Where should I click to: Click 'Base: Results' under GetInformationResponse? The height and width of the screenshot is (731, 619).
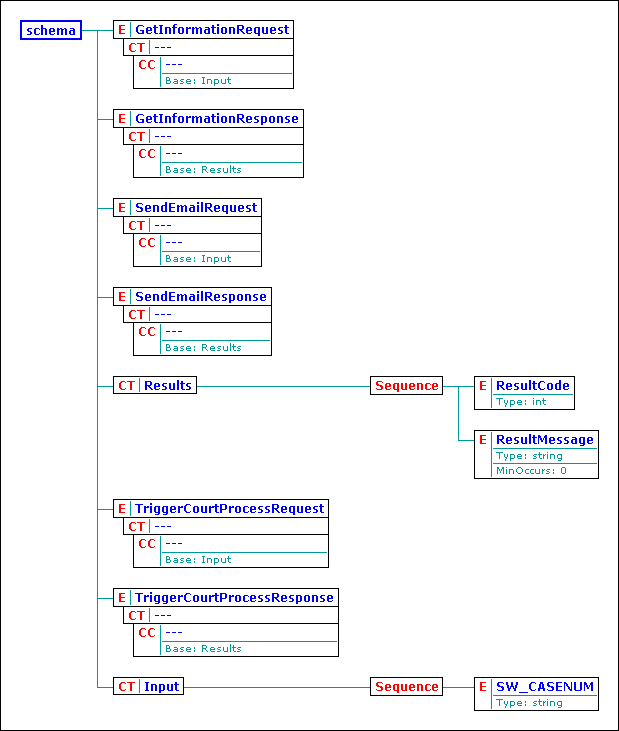(203, 170)
